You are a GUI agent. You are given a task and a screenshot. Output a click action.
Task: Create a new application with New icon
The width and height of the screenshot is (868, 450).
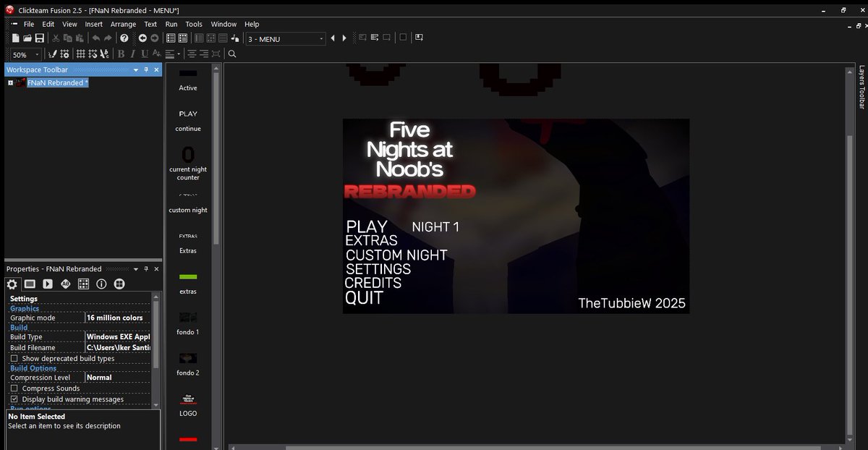pyautogui.click(x=15, y=38)
